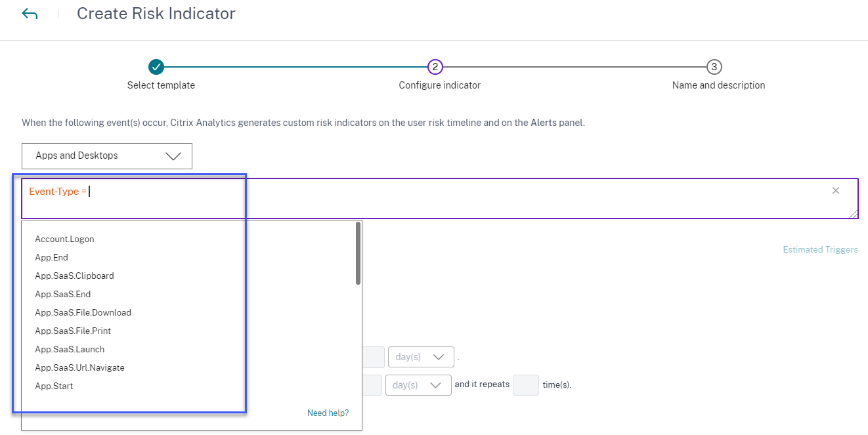Open the Apps and Desktops dropdown
Viewport: 868px width, 435px height.
[x=107, y=156]
